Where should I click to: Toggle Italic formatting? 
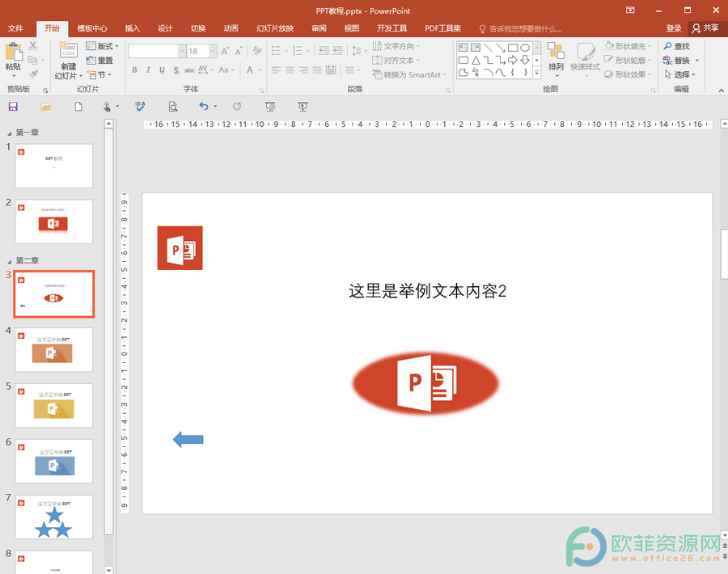148,70
